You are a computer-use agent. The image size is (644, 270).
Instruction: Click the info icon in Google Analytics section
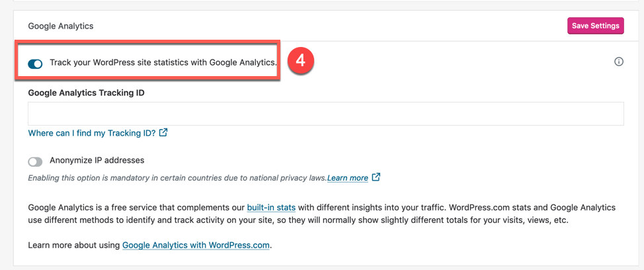(x=619, y=62)
